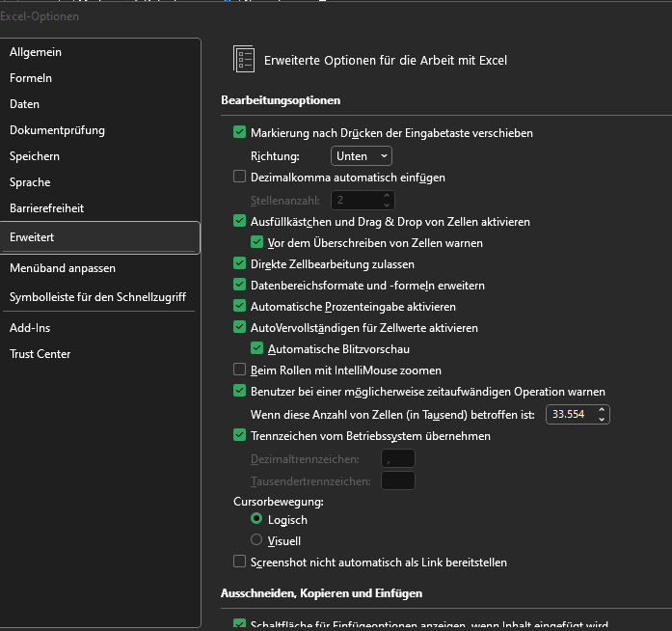Click the Tausendertrennzeichen input box

398,480
